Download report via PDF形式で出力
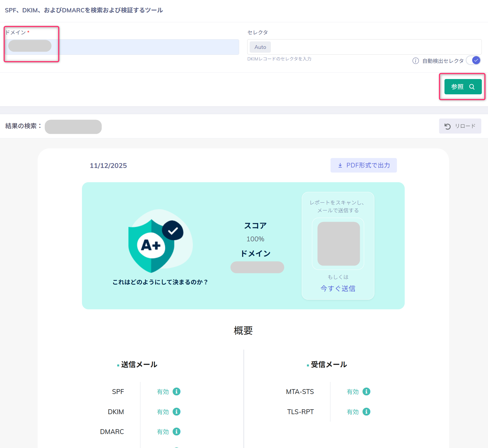488x448 pixels. (x=363, y=165)
